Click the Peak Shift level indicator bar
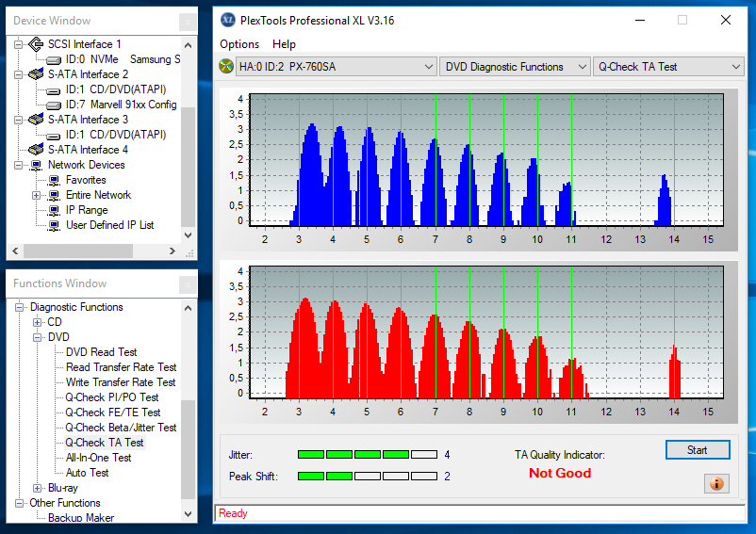 pyautogui.click(x=368, y=476)
